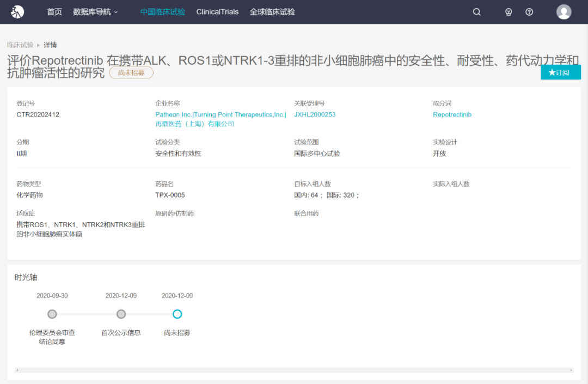
Task: Click the site logo in the navbar
Action: click(17, 12)
